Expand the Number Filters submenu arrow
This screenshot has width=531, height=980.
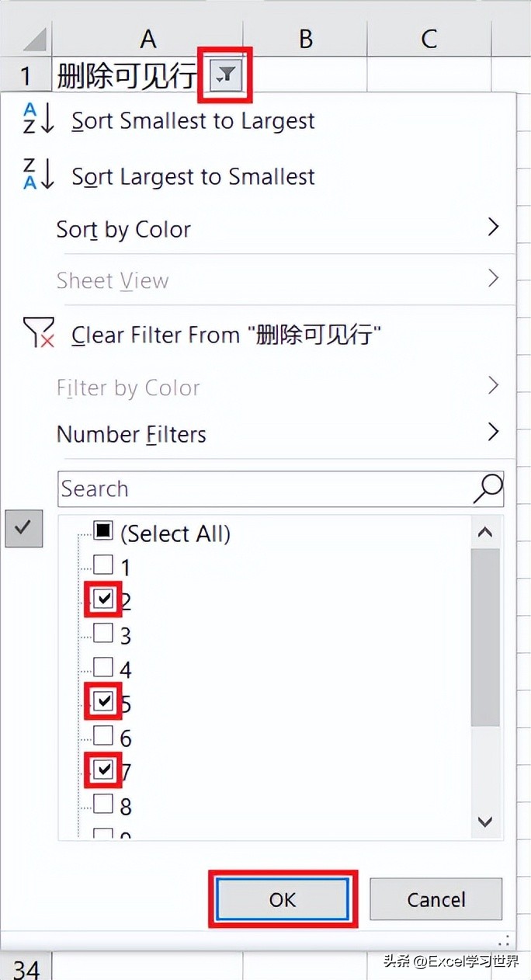click(x=492, y=432)
